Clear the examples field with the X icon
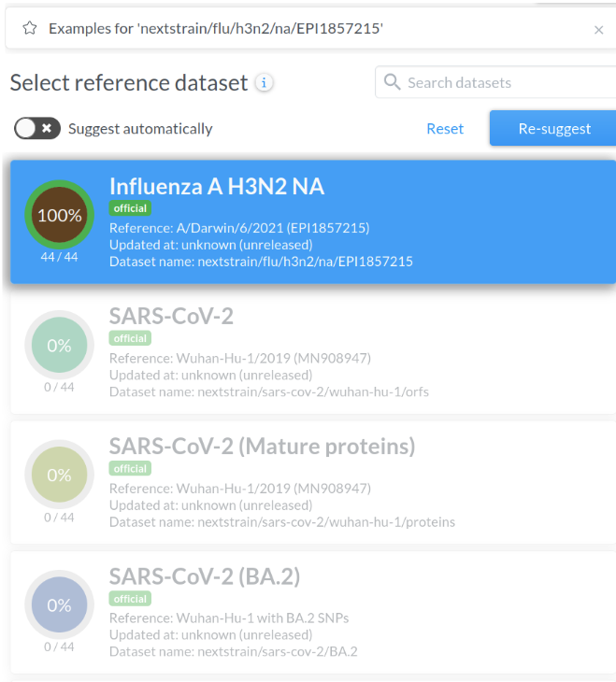 598,30
